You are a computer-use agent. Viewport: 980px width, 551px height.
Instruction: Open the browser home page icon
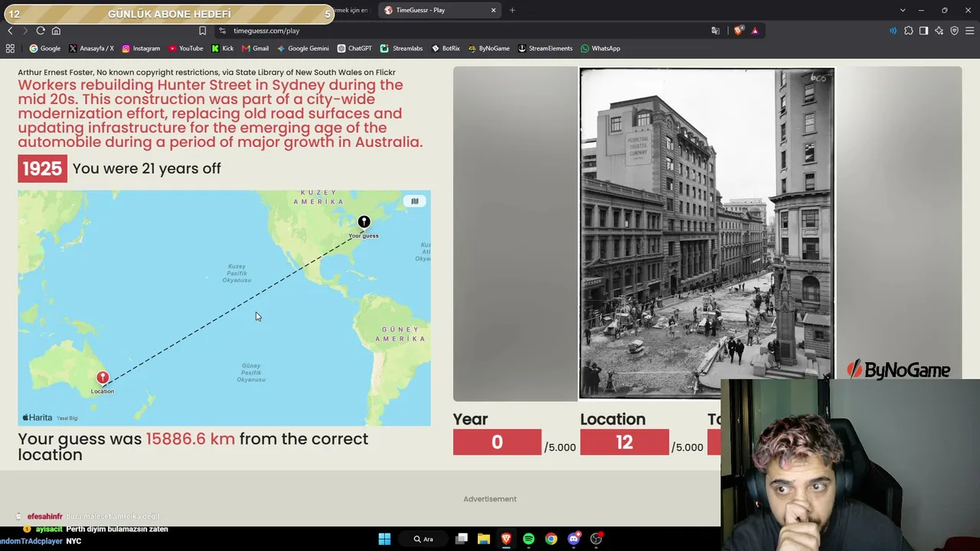56,31
